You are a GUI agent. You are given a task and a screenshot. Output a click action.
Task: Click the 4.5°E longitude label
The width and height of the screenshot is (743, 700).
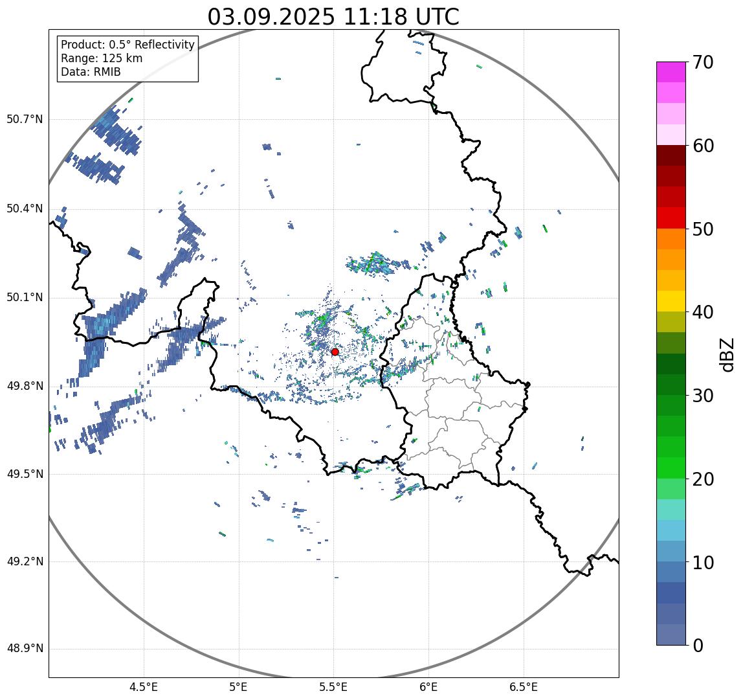pos(144,687)
